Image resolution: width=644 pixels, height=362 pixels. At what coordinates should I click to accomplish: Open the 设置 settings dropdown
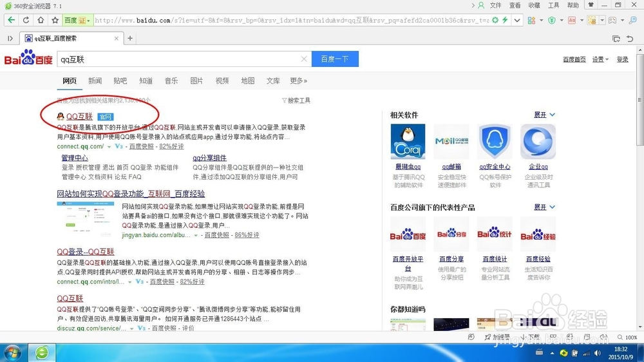(600, 59)
